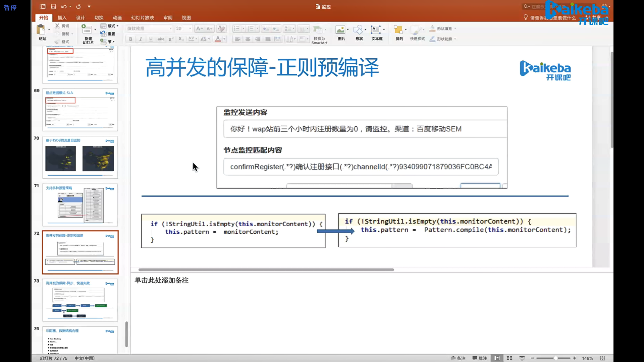644x362 pixels.
Task: Toggle italic formatting
Action: coord(141,39)
